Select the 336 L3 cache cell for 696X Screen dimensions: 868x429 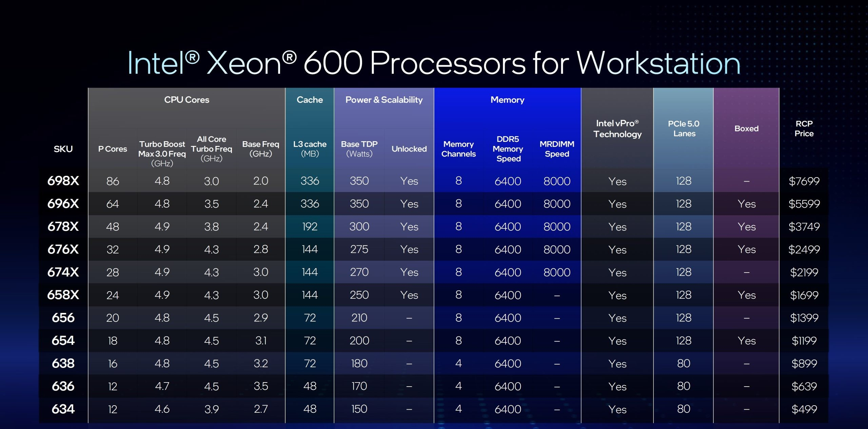tap(309, 204)
